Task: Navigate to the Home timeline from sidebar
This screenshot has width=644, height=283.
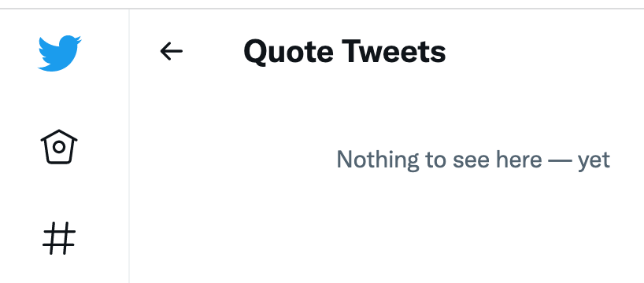Action: [59, 147]
